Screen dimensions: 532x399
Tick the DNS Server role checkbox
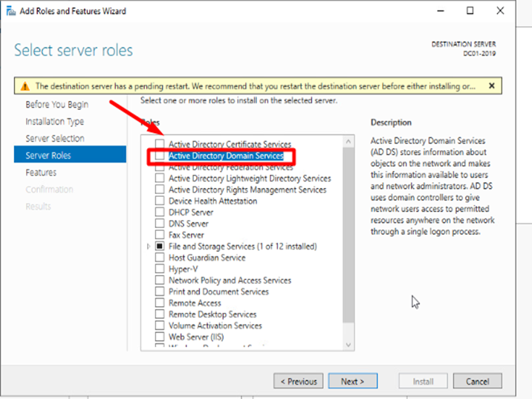pyautogui.click(x=160, y=224)
